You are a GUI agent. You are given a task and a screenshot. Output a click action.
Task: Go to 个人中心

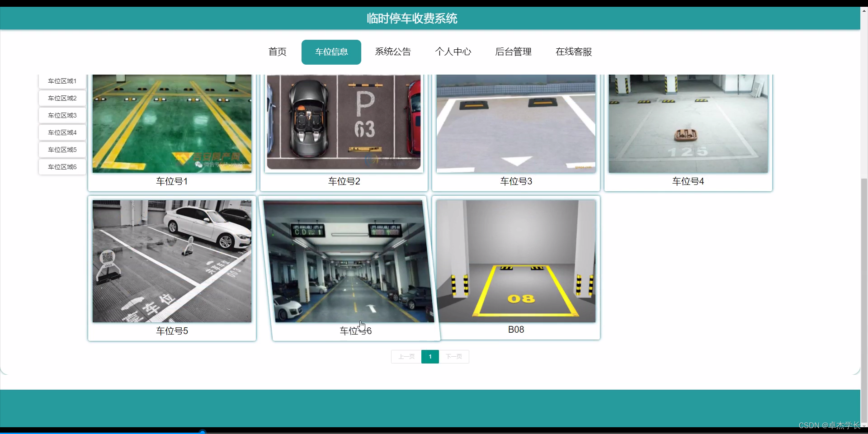[x=453, y=52]
